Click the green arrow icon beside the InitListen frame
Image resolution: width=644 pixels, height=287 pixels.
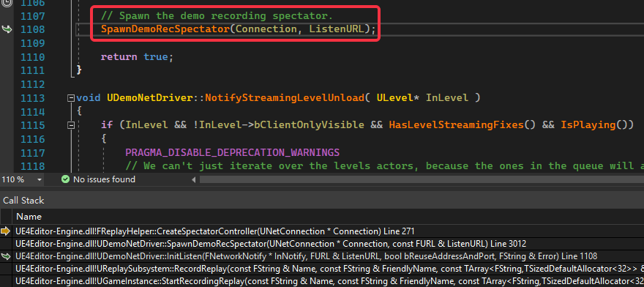(x=6, y=256)
